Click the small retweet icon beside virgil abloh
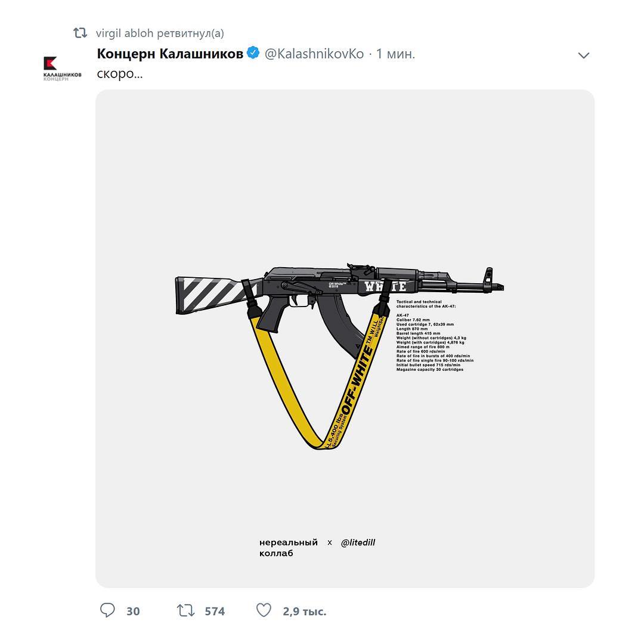The width and height of the screenshot is (644, 644). tap(80, 33)
